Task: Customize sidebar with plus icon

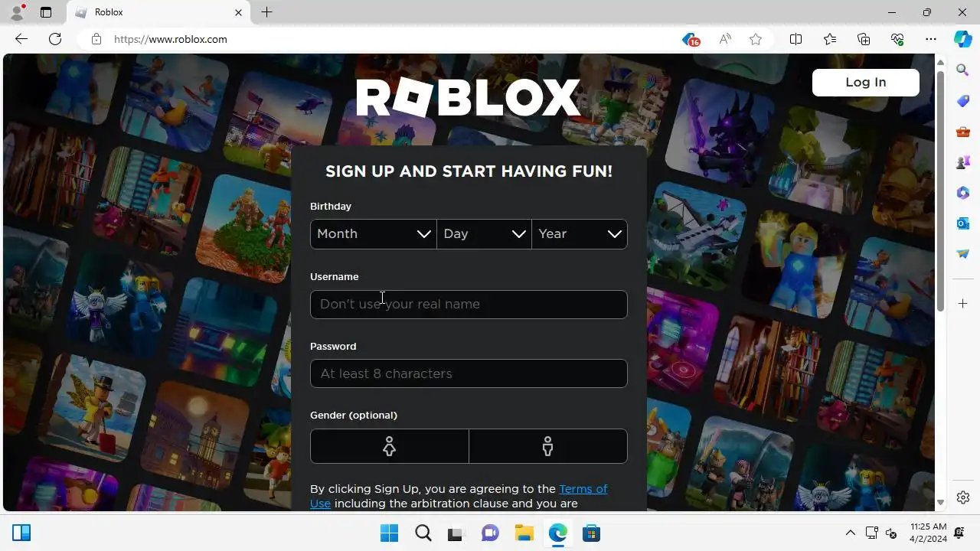Action: [x=963, y=304]
